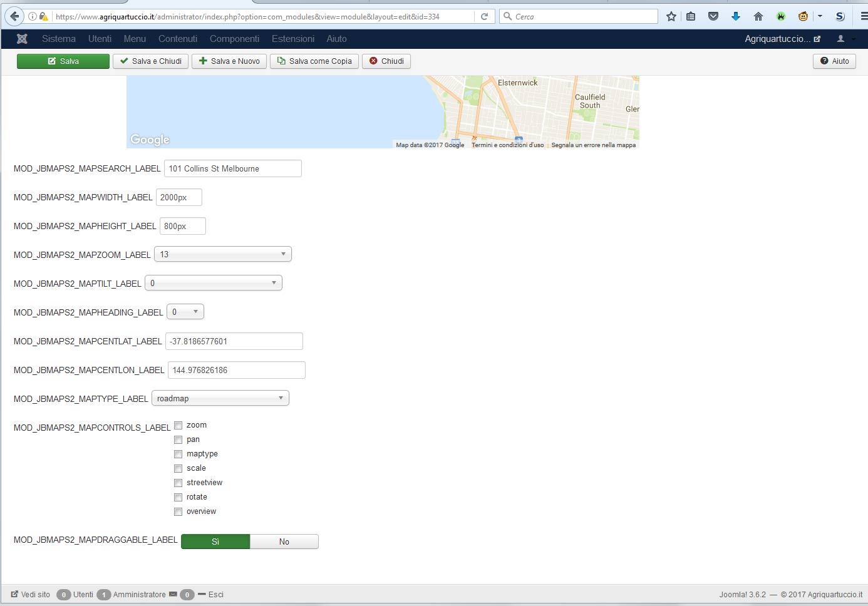Expand the extension dropdown arrow in browser toolbar
Screen dimensions: 868x606
click(x=820, y=16)
